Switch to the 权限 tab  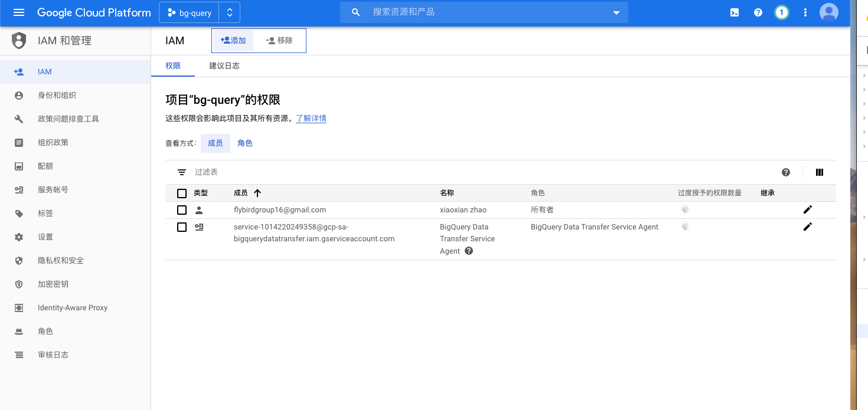click(x=173, y=65)
